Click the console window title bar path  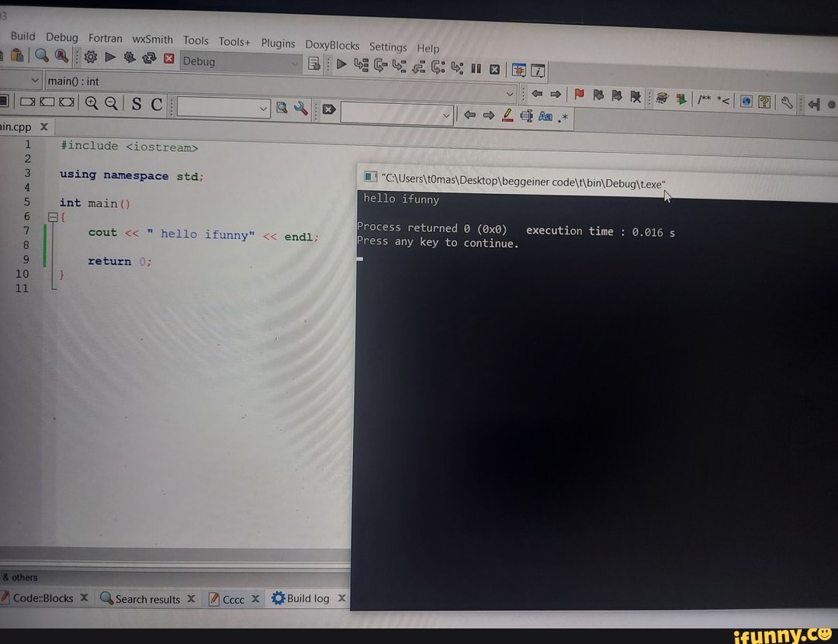pyautogui.click(x=523, y=182)
